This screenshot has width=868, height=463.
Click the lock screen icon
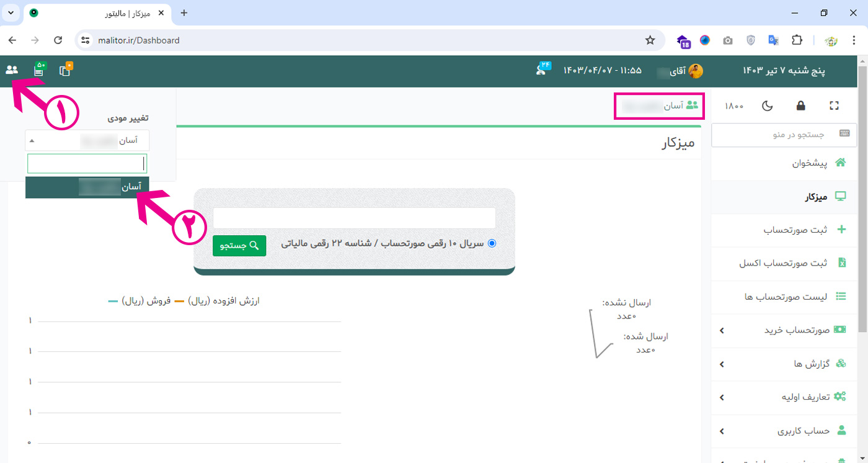point(800,106)
